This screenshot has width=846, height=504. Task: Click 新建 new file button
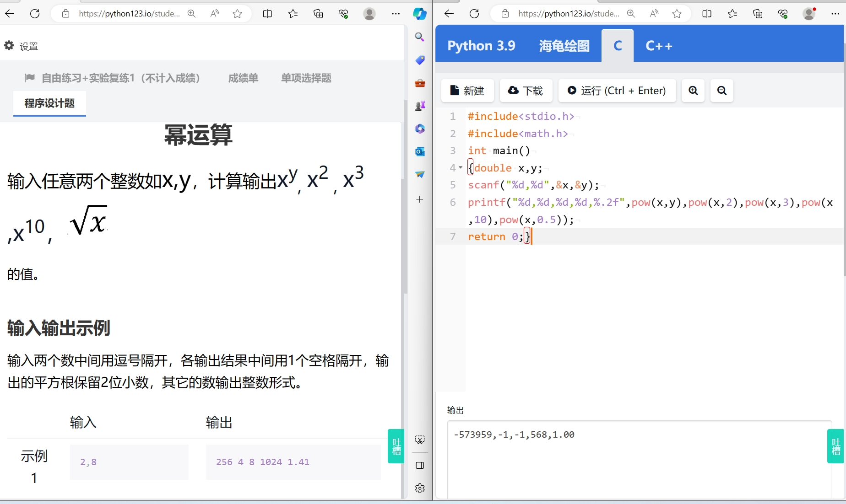(467, 91)
